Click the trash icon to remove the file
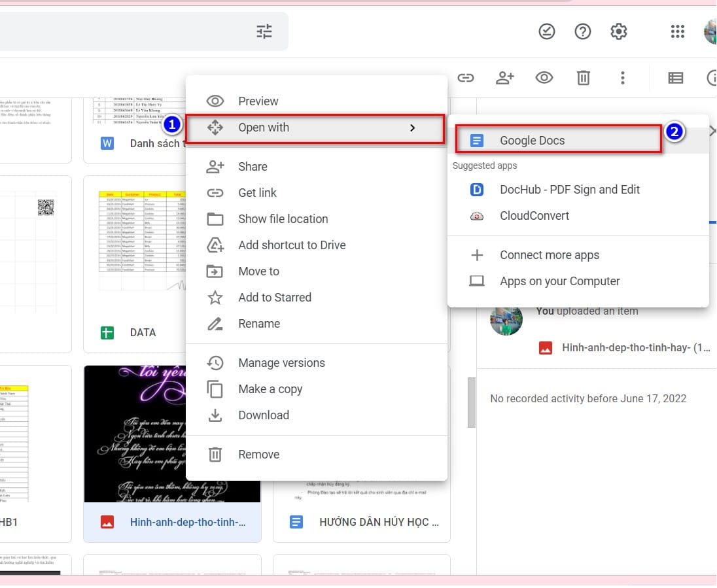717x588 pixels. (583, 78)
